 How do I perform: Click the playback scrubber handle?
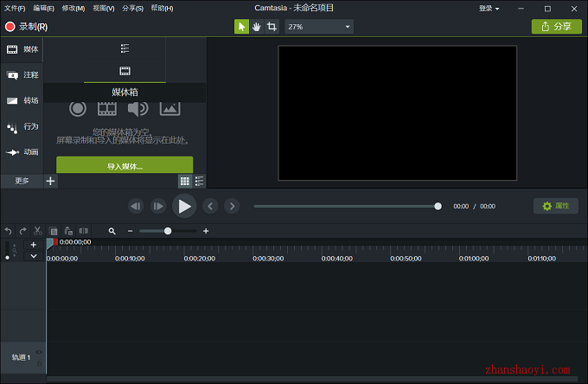click(438, 206)
